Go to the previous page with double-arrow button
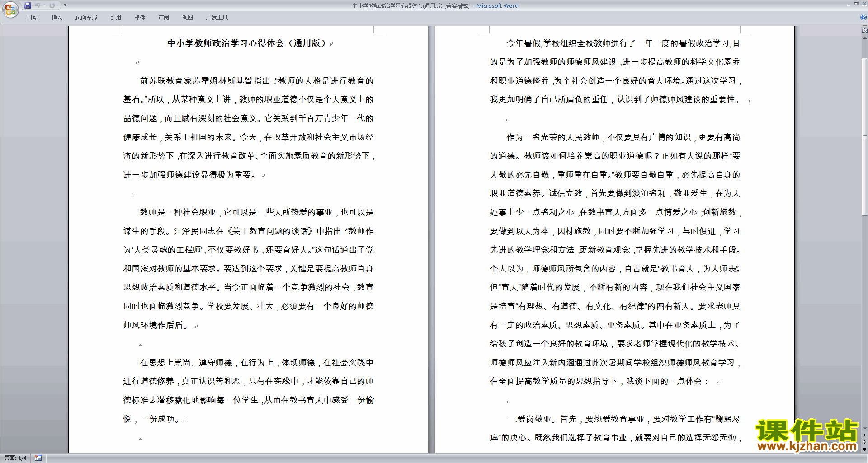 (x=864, y=435)
